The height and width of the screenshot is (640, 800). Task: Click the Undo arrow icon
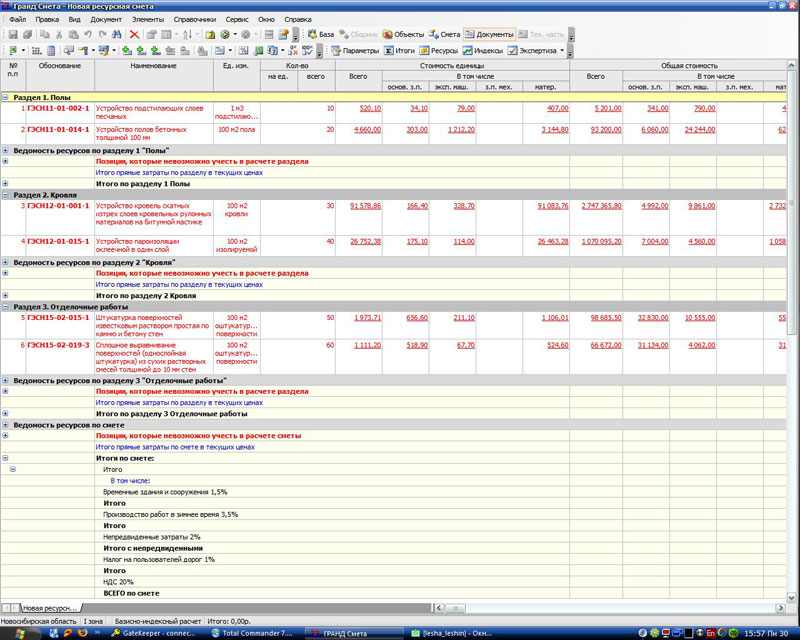(x=89, y=34)
